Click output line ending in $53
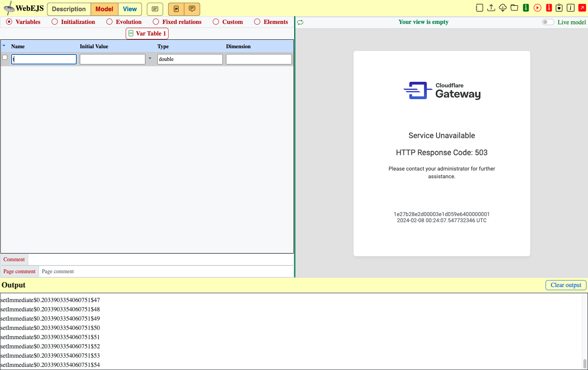 click(50, 355)
